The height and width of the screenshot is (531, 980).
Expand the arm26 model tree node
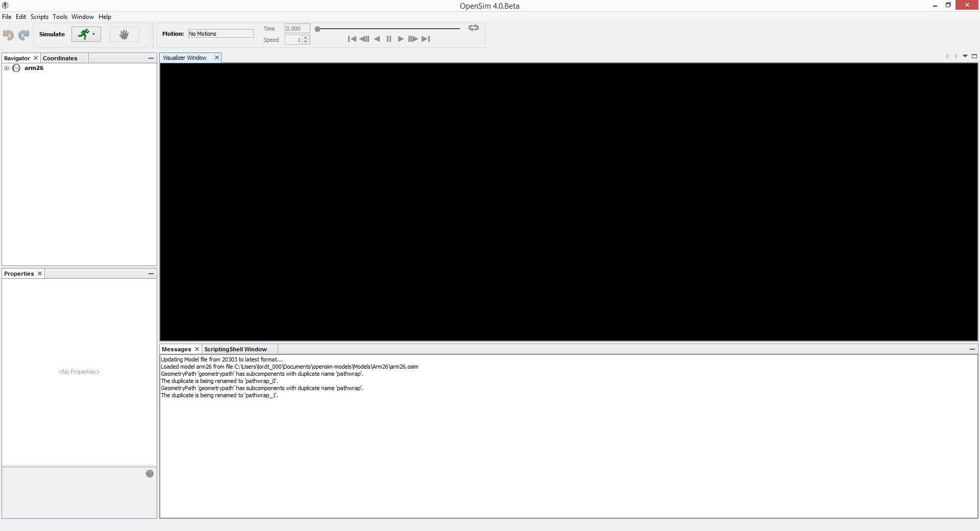[x=7, y=68]
